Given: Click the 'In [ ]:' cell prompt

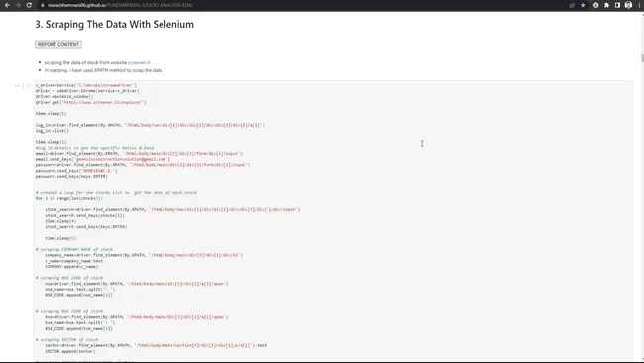Looking at the screenshot, I should pos(23,85).
